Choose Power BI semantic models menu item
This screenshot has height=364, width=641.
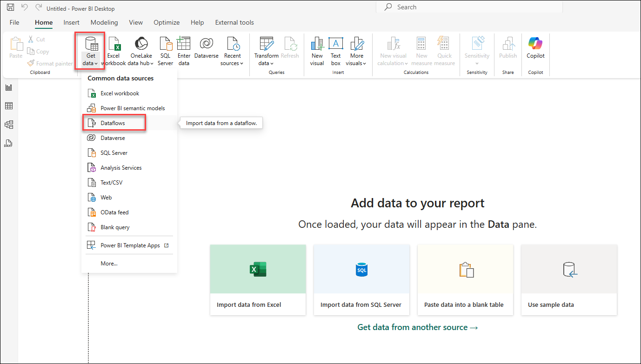tap(129, 108)
